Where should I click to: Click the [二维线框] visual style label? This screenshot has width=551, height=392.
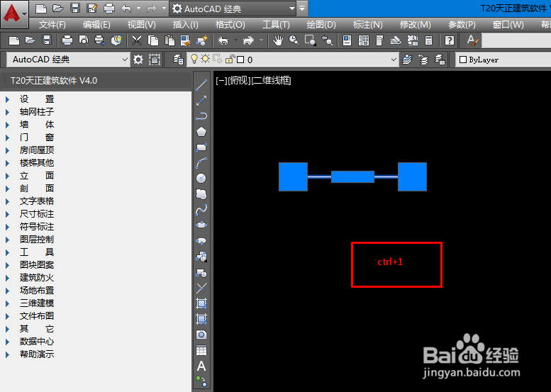point(272,81)
